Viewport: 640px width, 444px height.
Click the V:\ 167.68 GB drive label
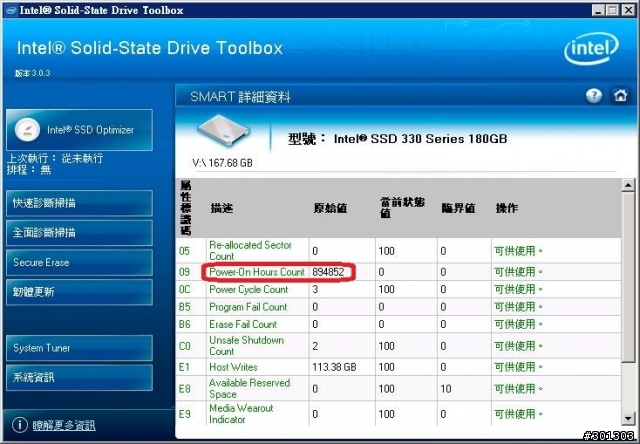[x=222, y=163]
